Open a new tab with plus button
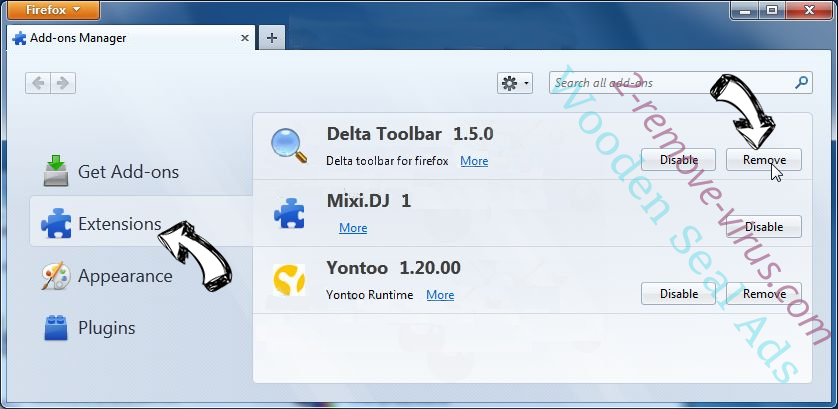This screenshot has width=838, height=409. 271,38
